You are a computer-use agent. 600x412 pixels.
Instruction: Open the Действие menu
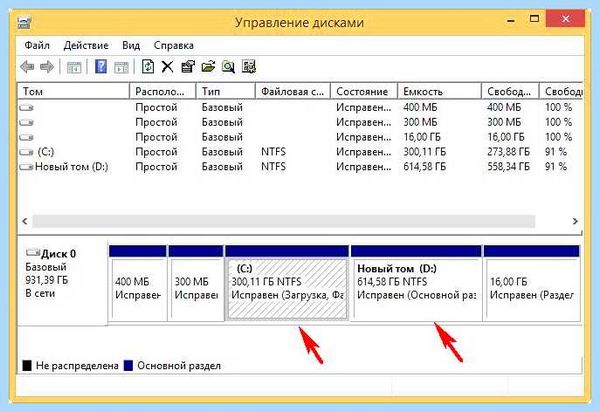point(86,46)
